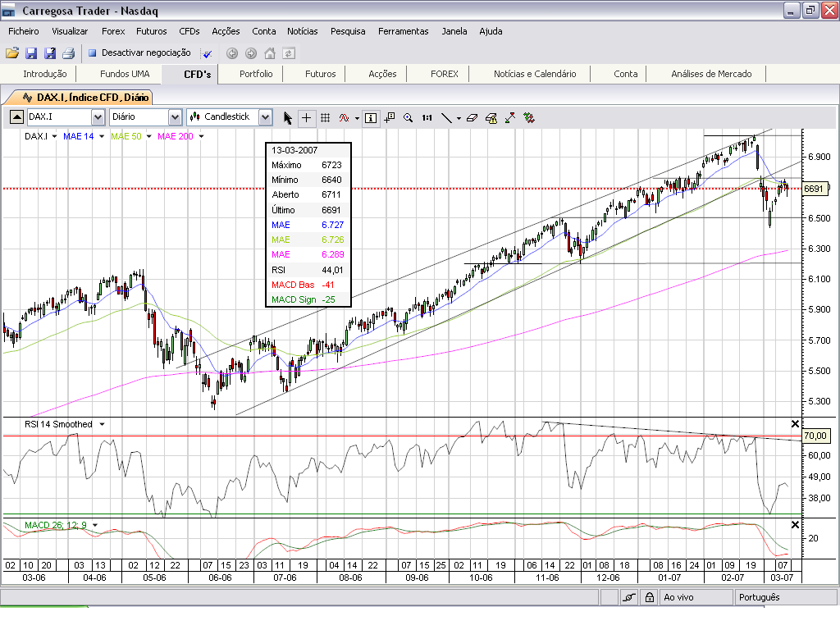Switch to the FOREX tab

tap(444, 74)
